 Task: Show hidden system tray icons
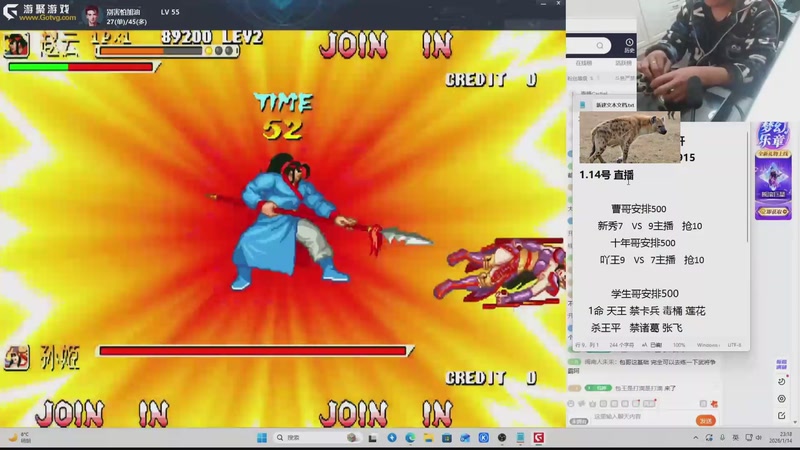695,438
